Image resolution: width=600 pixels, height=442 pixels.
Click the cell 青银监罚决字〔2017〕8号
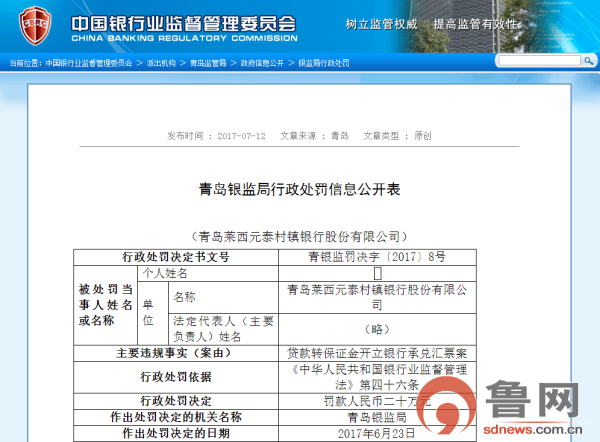point(377,257)
